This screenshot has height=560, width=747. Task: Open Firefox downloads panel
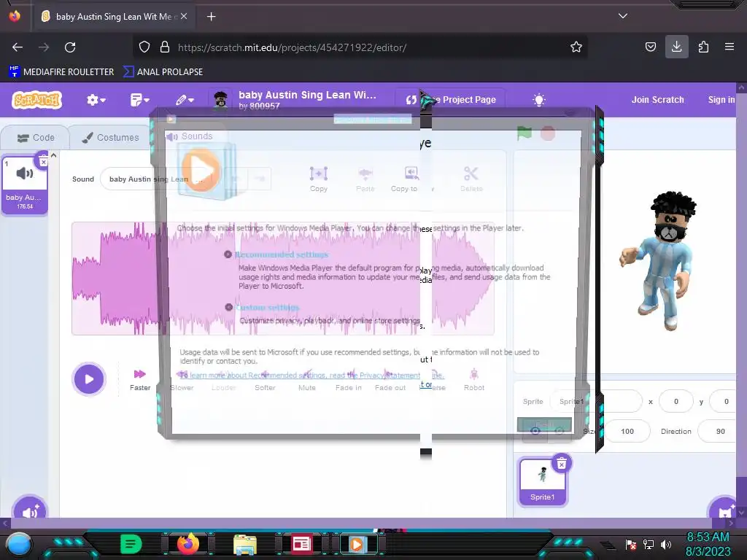tap(676, 47)
